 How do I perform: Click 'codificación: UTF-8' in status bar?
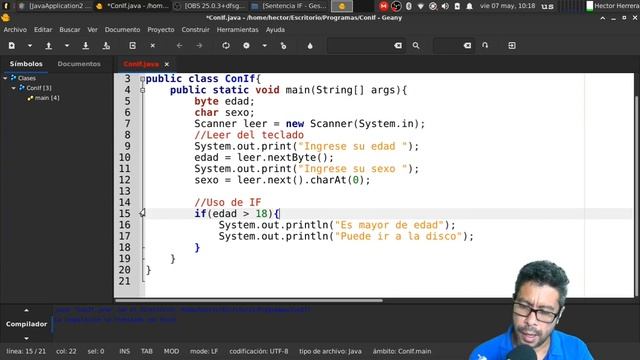[259, 351]
